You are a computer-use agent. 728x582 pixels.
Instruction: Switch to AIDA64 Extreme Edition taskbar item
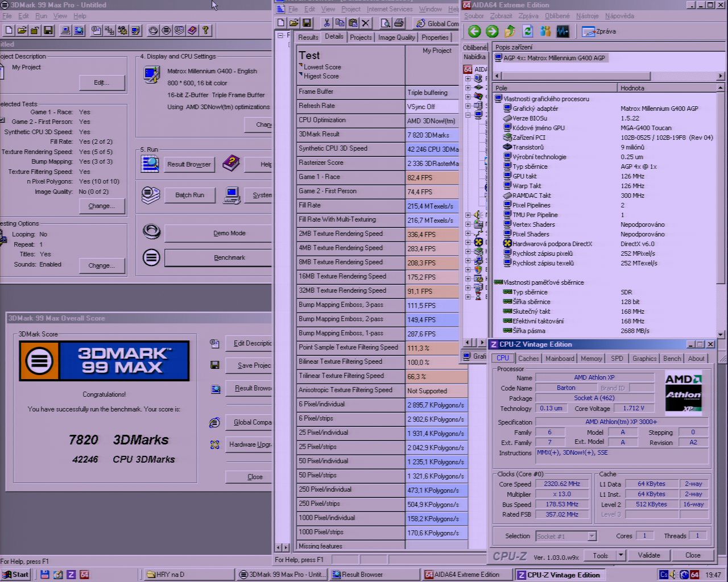[468, 575]
